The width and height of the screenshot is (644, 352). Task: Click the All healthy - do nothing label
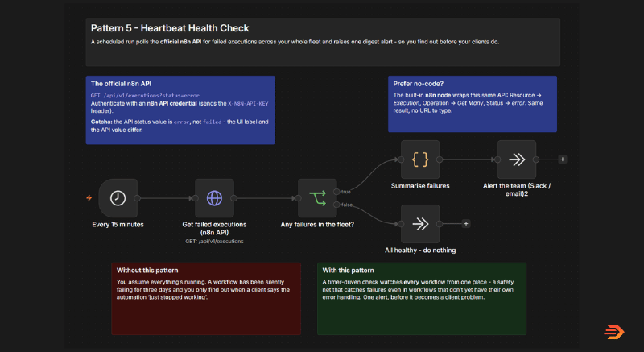click(x=420, y=251)
